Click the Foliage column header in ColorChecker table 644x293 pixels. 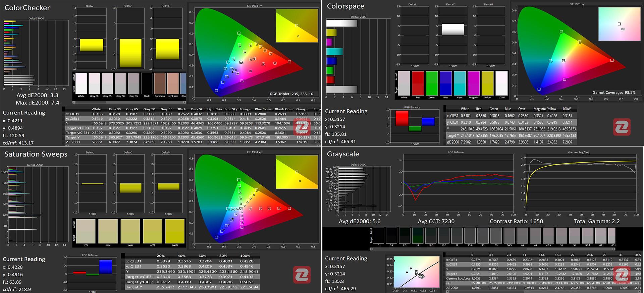pyautogui.click(x=245, y=109)
